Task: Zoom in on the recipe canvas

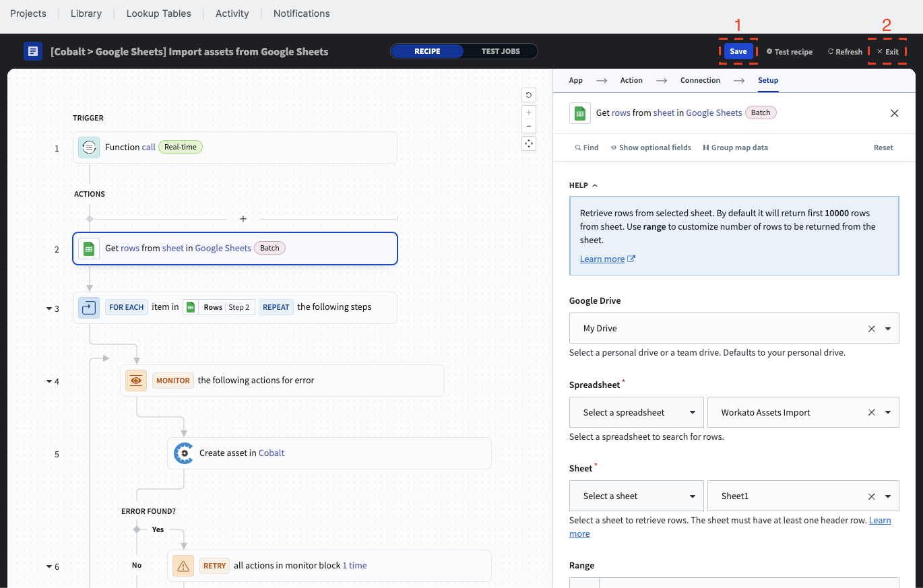Action: click(x=529, y=112)
